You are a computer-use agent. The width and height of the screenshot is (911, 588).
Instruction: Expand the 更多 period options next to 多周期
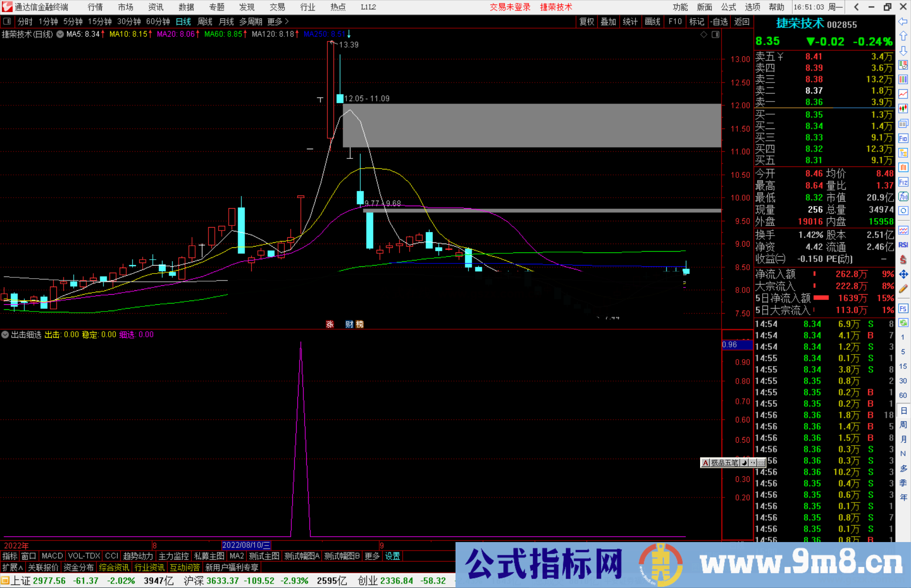click(x=274, y=21)
